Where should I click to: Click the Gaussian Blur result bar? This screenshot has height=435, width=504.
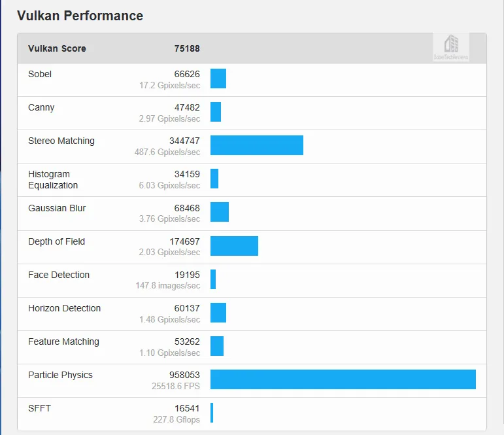pyautogui.click(x=220, y=212)
